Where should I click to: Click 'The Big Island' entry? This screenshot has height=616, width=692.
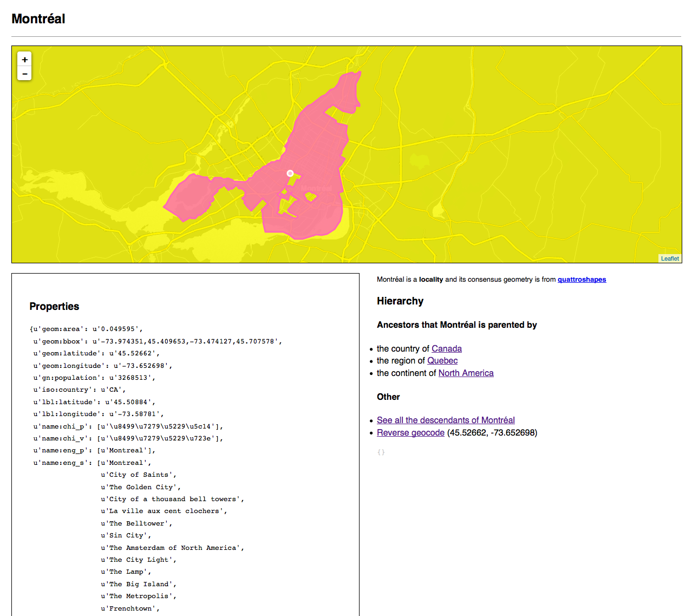pyautogui.click(x=139, y=584)
